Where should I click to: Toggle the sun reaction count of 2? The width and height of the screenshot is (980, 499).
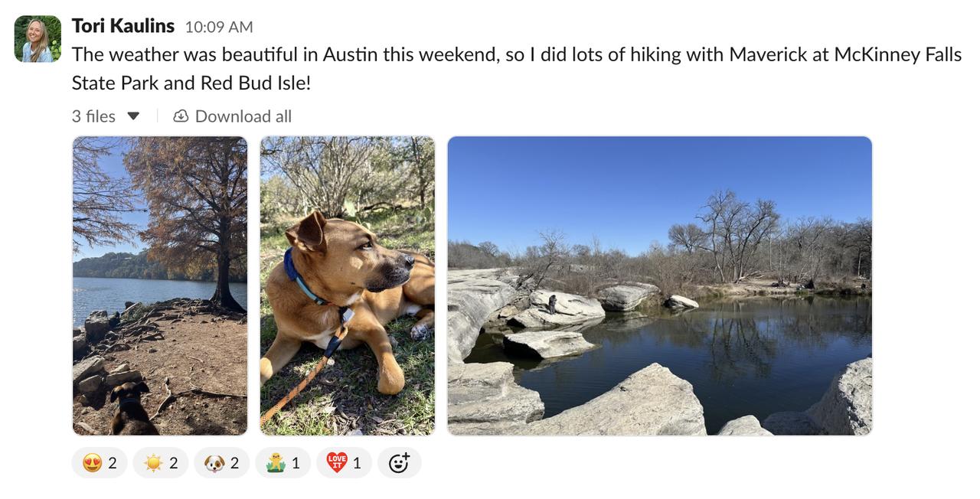click(x=174, y=463)
